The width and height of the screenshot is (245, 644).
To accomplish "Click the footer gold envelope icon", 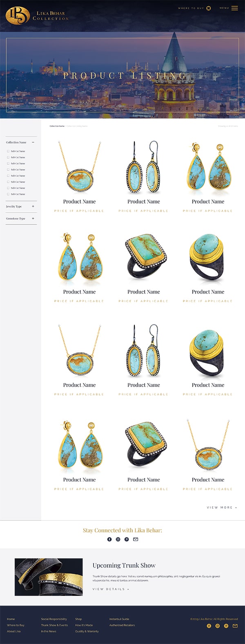I will 235,626.
